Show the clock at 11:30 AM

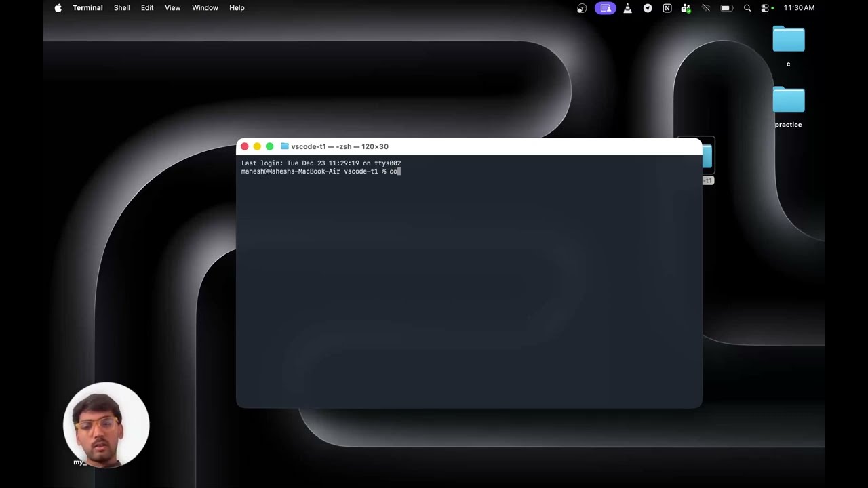(x=799, y=8)
